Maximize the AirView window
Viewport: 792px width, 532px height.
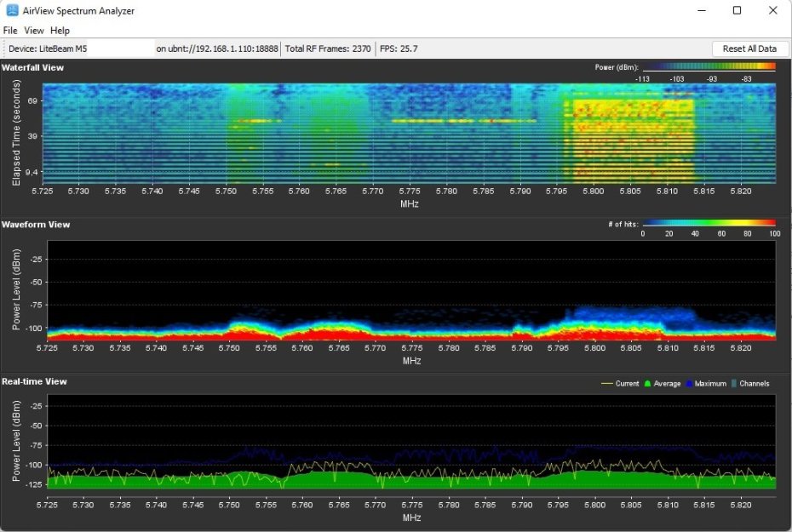(737, 10)
